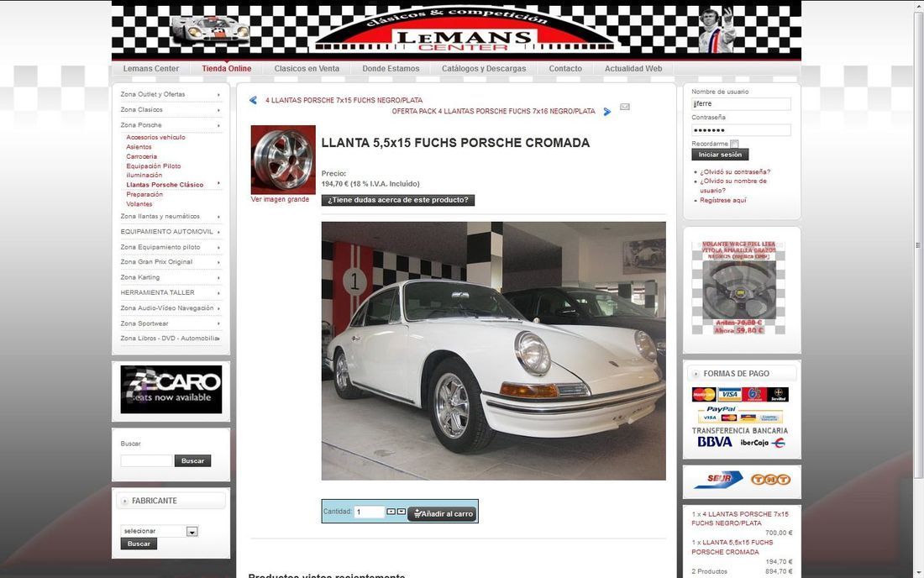Select Equipación Piloto subcategory
This screenshot has height=578, width=924.
click(x=153, y=166)
